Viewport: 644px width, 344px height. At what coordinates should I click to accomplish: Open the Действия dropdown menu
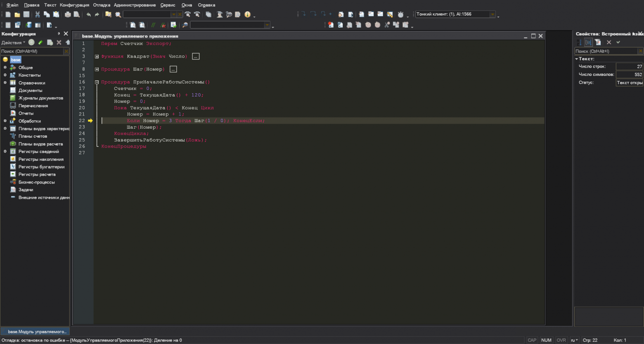pos(13,42)
